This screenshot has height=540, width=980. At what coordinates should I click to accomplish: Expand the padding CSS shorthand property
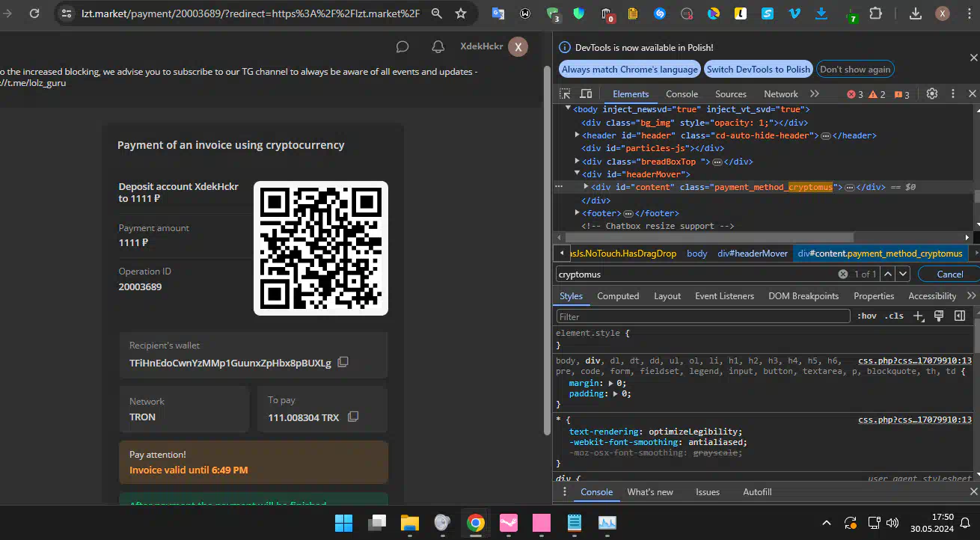(616, 393)
